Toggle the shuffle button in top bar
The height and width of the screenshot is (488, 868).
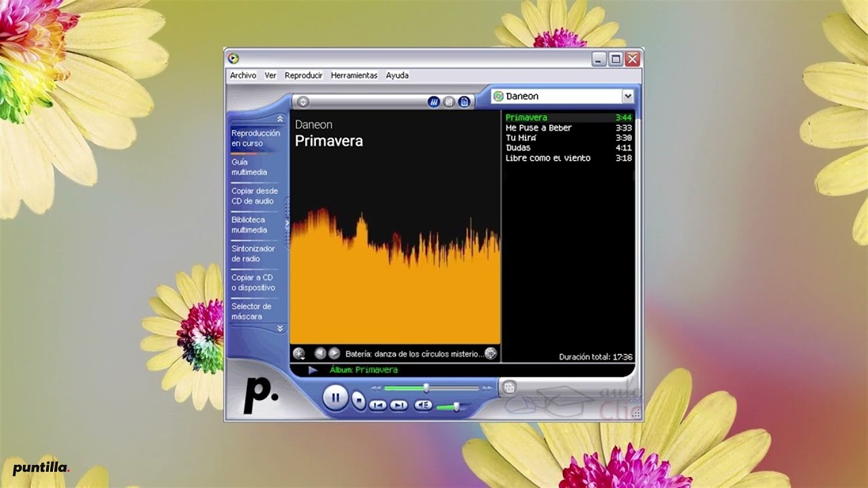pyautogui.click(x=434, y=102)
